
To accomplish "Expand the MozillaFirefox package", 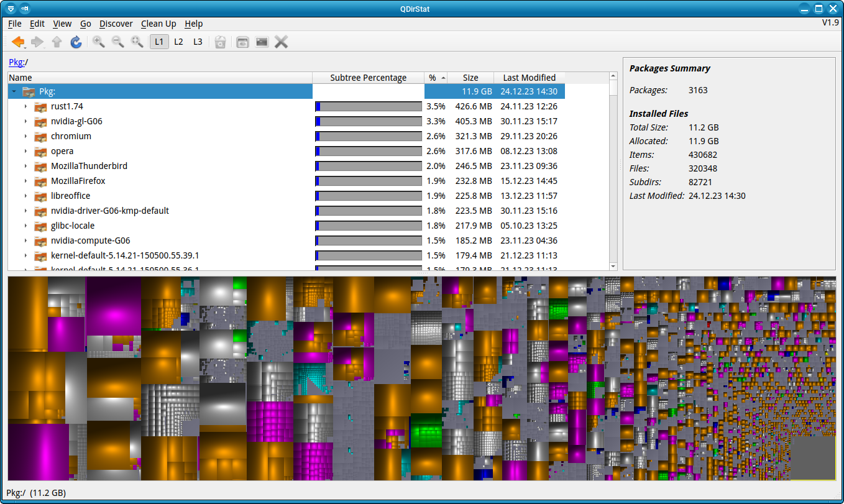I will tap(25, 181).
